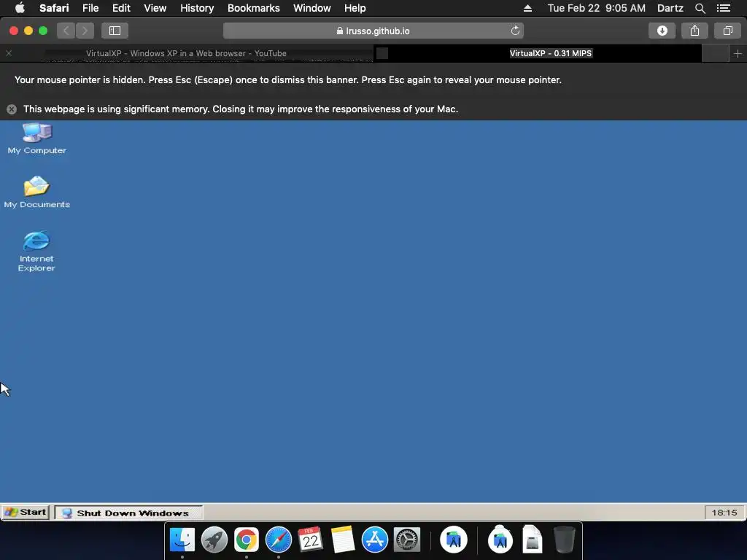Viewport: 747px width, 560px height.
Task: Add a new tab with plus button
Action: (738, 53)
